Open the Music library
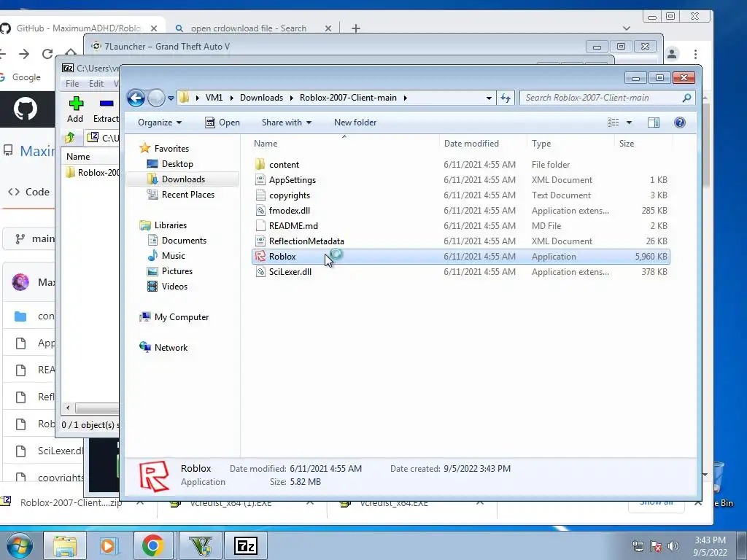This screenshot has width=747, height=560. pyautogui.click(x=174, y=256)
